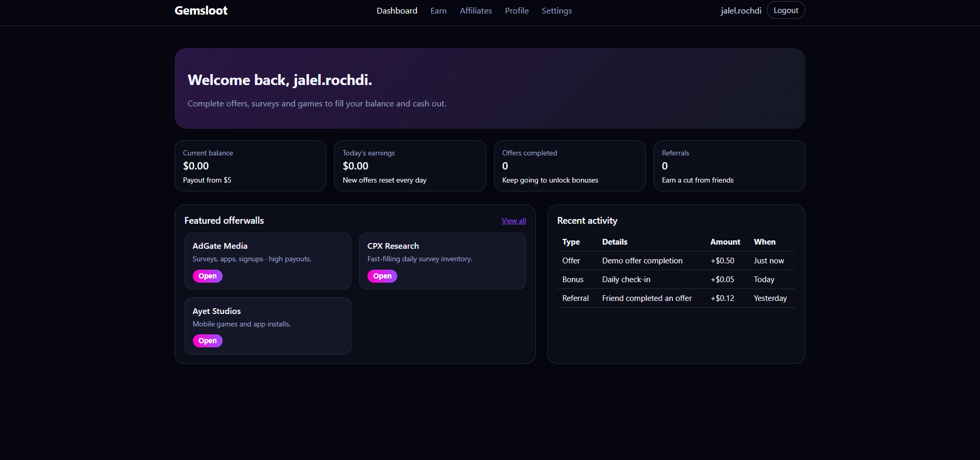The width and height of the screenshot is (980, 460).
Task: Click the Amount column header
Action: pyautogui.click(x=725, y=242)
